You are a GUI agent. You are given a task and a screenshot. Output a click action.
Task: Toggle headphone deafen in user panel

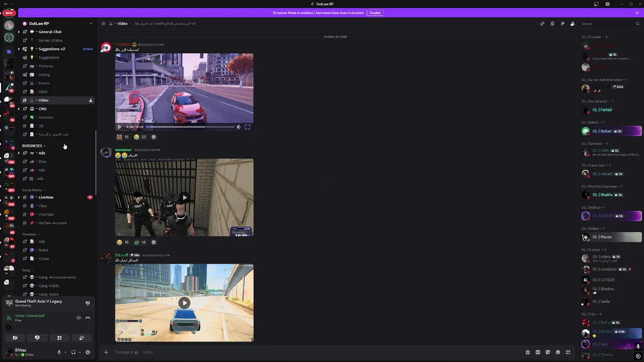coord(73,352)
